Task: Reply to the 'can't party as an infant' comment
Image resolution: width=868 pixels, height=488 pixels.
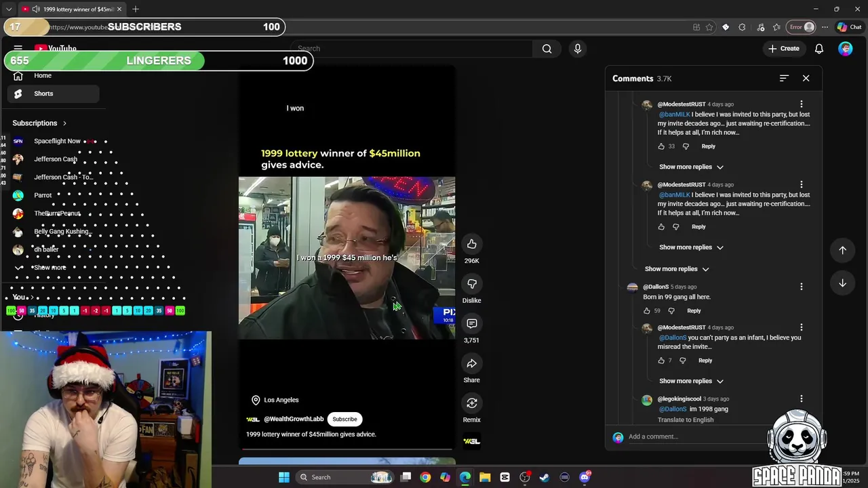Action: click(x=705, y=361)
